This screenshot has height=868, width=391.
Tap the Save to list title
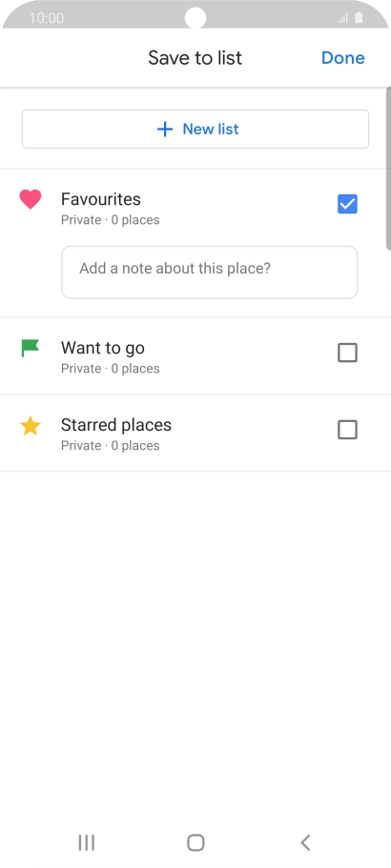click(195, 57)
